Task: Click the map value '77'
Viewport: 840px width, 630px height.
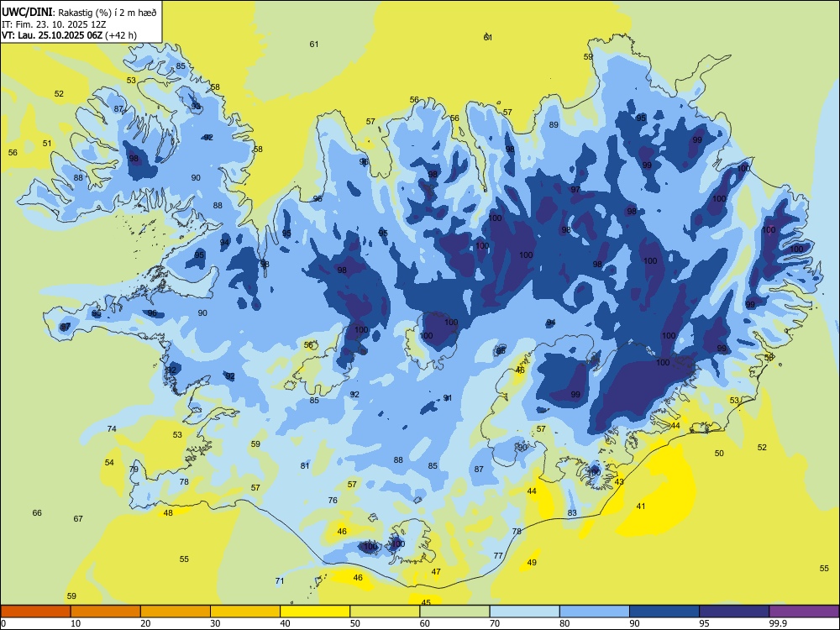Action: (498, 556)
